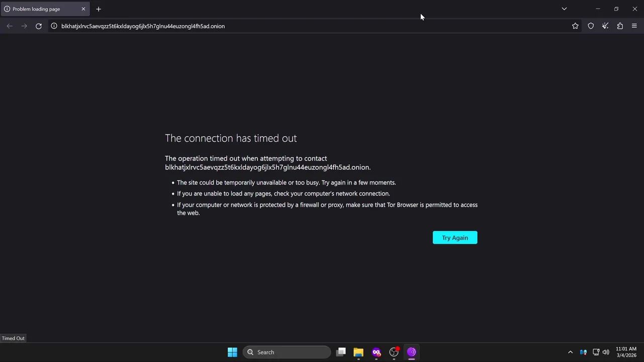This screenshot has height=362, width=644.
Task: Minimize the Tor Browser window
Action: pyautogui.click(x=598, y=9)
